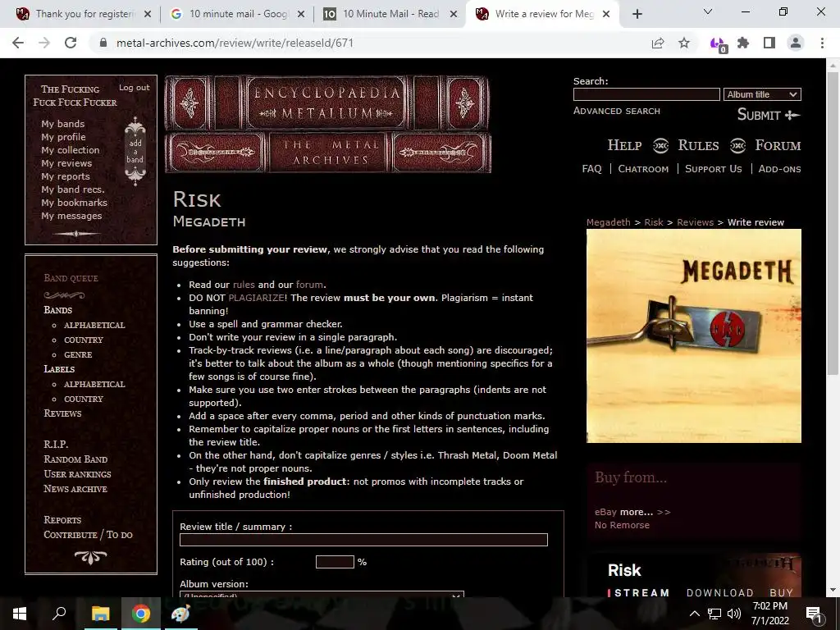Open Advanced Search

[617, 111]
